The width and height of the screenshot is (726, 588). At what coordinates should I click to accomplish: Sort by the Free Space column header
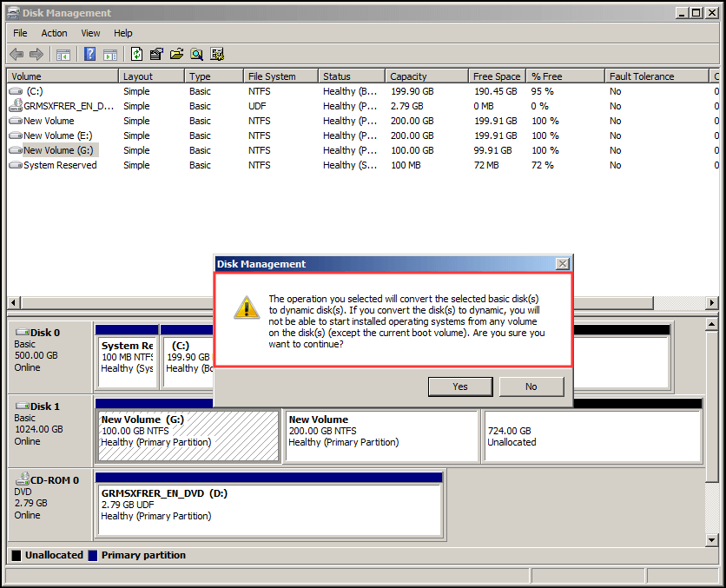[498, 76]
